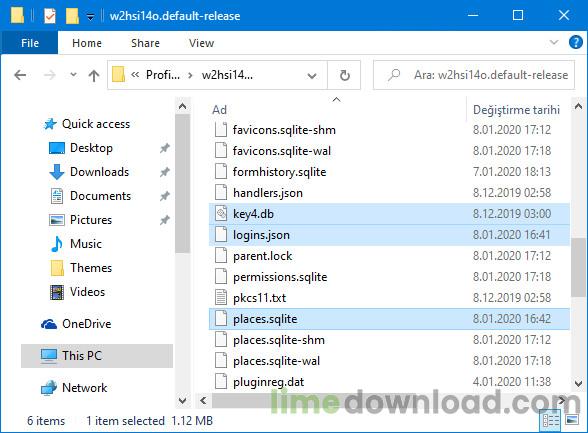The image size is (588, 433).
Task: Switch to large icons view
Action: 572,420
